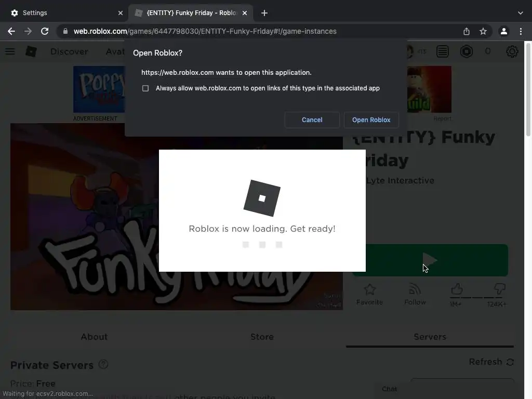Click the Poppy advertisement thumbnail
532x399 pixels.
(x=99, y=89)
